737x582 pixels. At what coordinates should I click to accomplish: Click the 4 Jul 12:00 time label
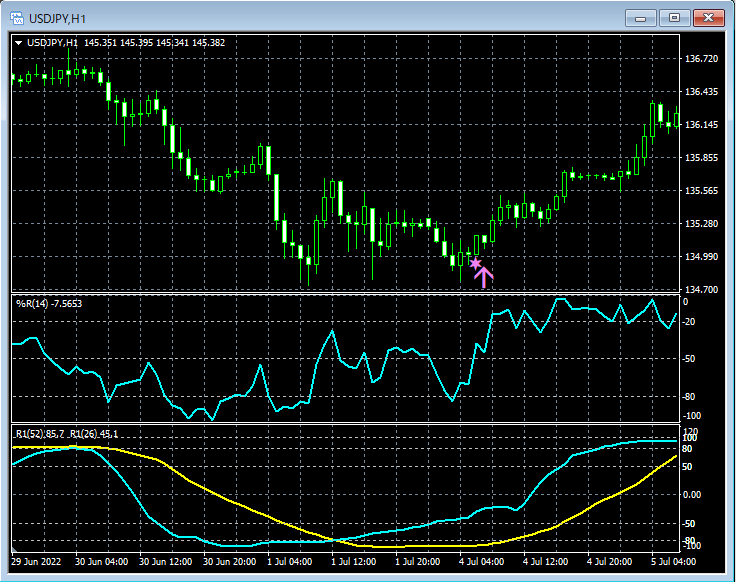click(545, 562)
